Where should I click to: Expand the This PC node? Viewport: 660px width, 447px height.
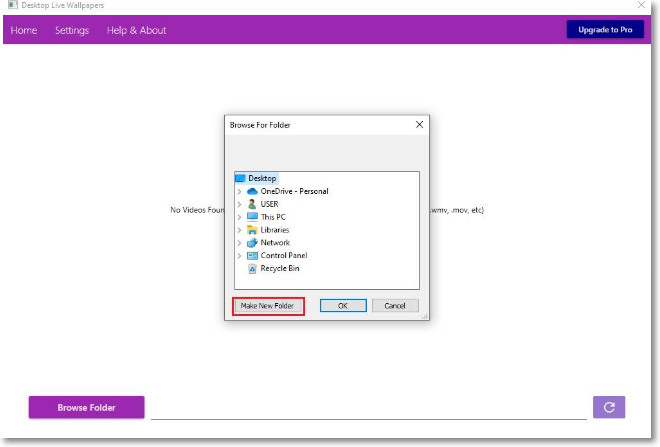coord(240,217)
